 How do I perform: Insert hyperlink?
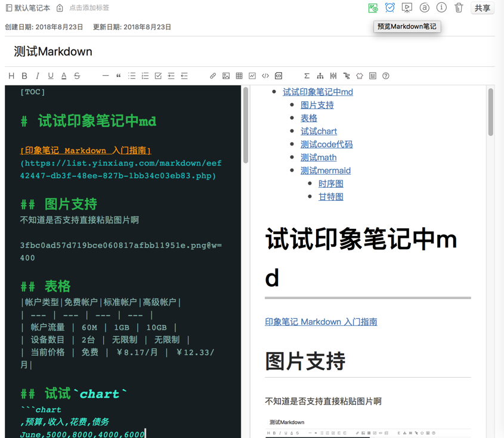coord(213,76)
